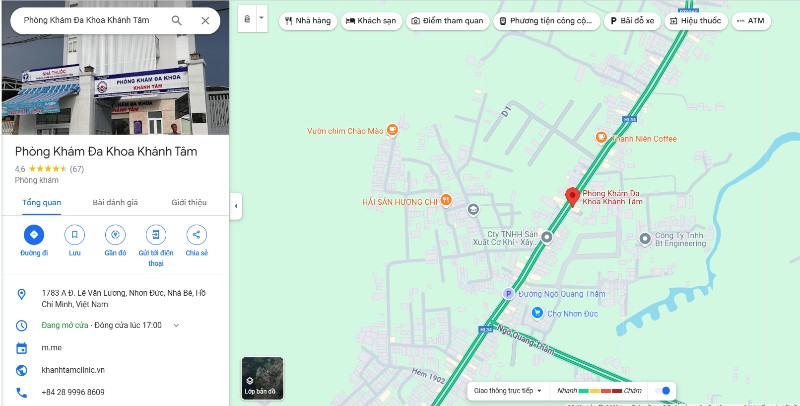Click the Cty TNHH Sản Xuất Cơ Khí marker
Viewport: 800px width, 406px height.
(546, 237)
